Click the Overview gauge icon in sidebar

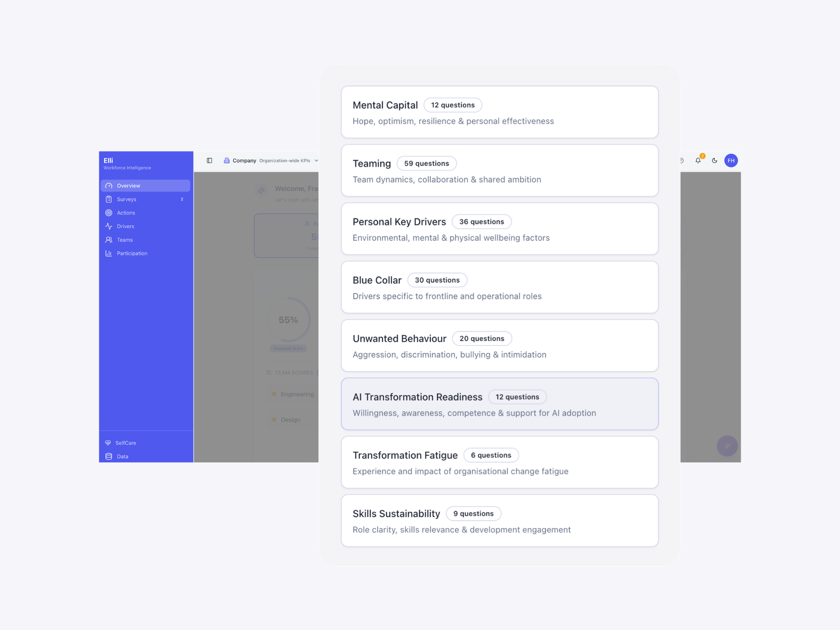tap(109, 186)
